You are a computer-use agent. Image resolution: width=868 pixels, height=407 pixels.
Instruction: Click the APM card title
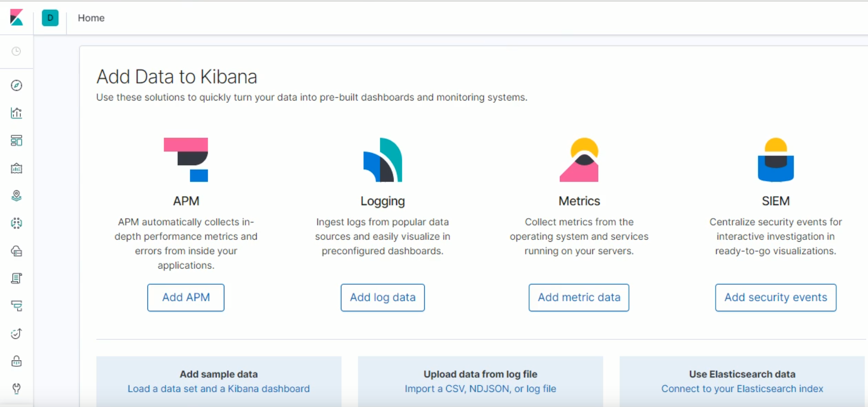(x=186, y=201)
